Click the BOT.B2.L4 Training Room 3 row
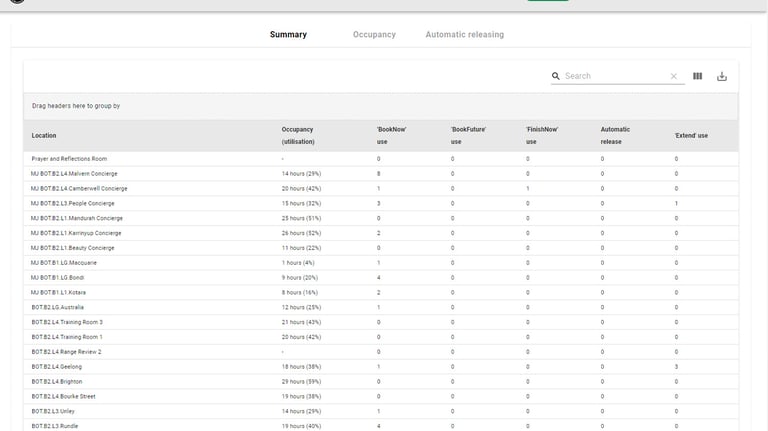Screen dimensions: 768x431 coord(67,322)
